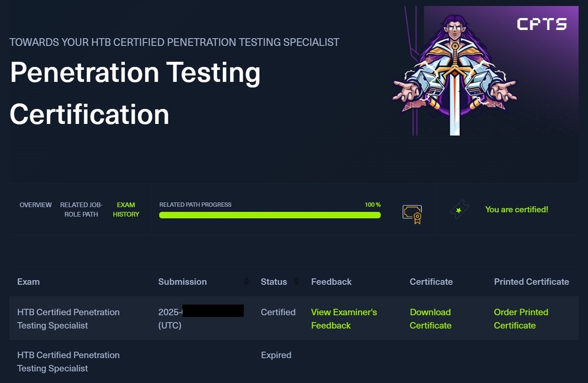Click the Feedback column header
This screenshot has height=383, width=588.
pyautogui.click(x=331, y=282)
